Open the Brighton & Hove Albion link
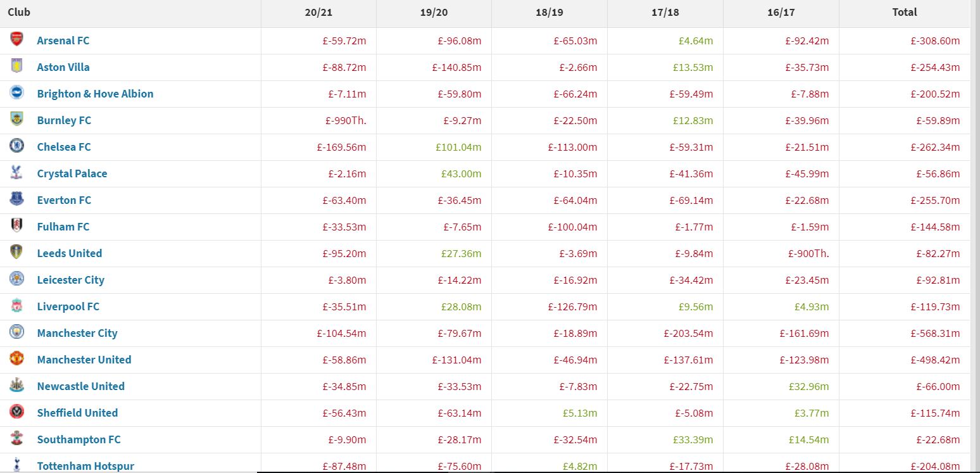 95,94
